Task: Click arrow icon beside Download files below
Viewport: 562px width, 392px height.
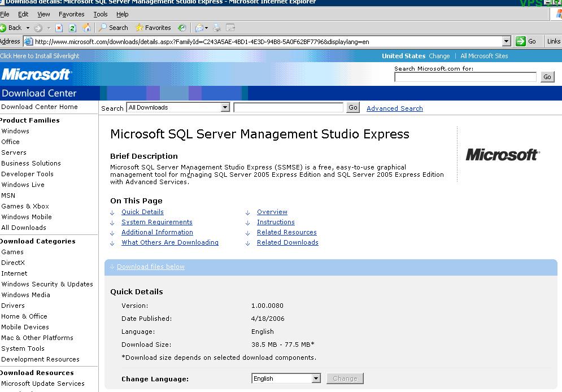Action: pyautogui.click(x=112, y=267)
